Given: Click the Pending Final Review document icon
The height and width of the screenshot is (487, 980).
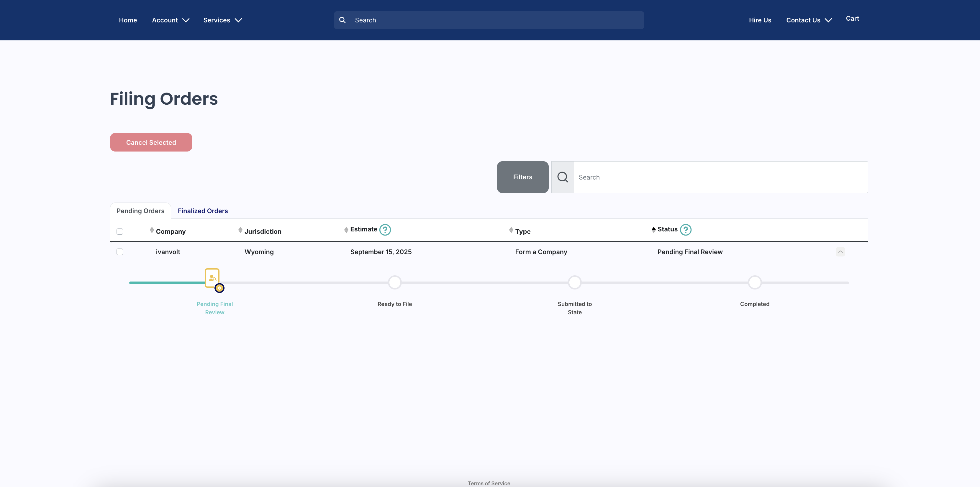Looking at the screenshot, I should pos(212,278).
